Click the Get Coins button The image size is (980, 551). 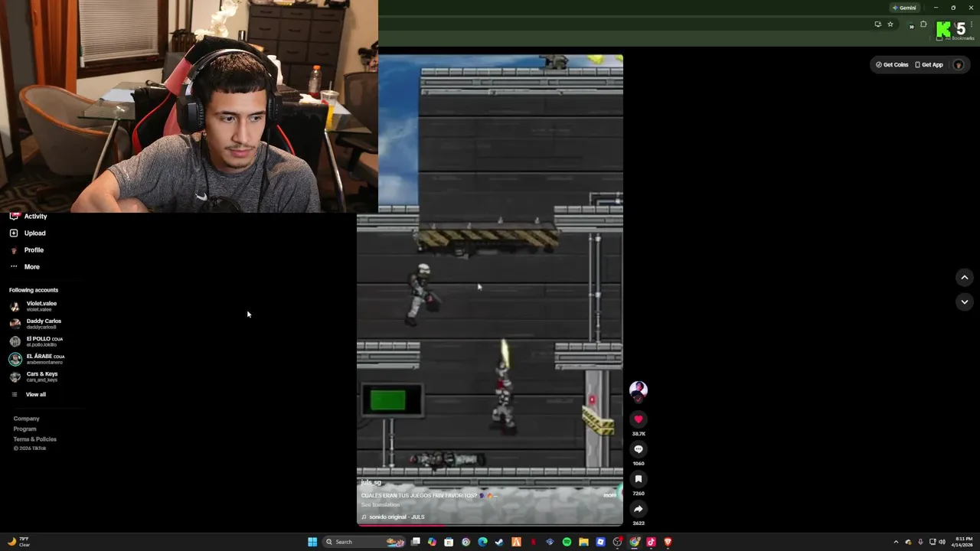(x=892, y=65)
